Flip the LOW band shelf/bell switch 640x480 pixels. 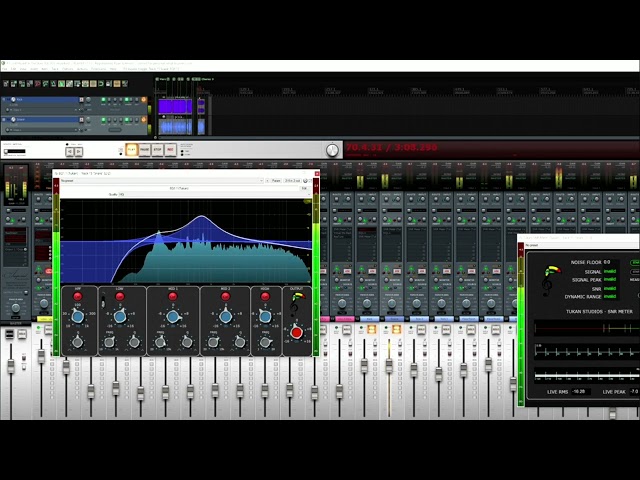click(x=103, y=302)
